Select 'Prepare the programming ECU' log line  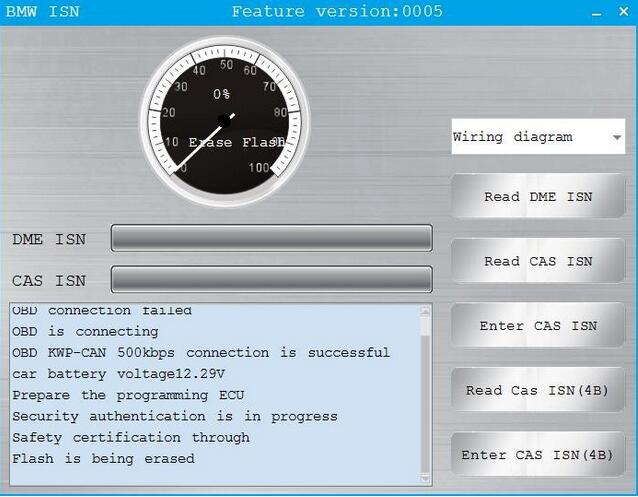[128, 395]
